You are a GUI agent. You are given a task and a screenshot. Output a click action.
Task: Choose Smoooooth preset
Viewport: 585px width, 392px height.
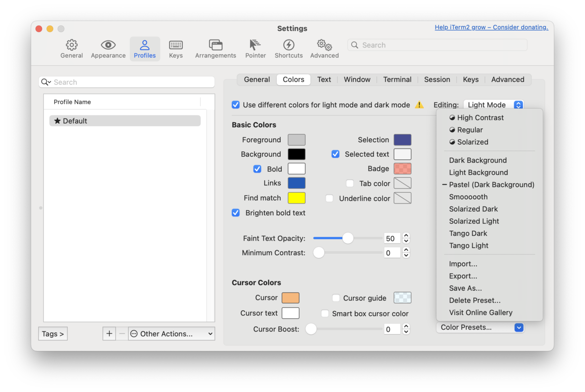point(489,197)
